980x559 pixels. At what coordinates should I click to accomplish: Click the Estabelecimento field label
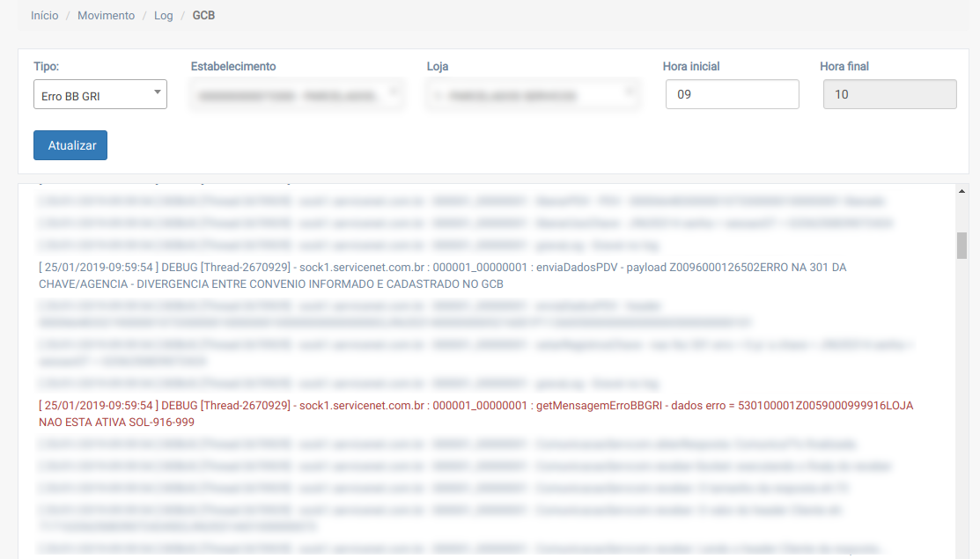(233, 67)
